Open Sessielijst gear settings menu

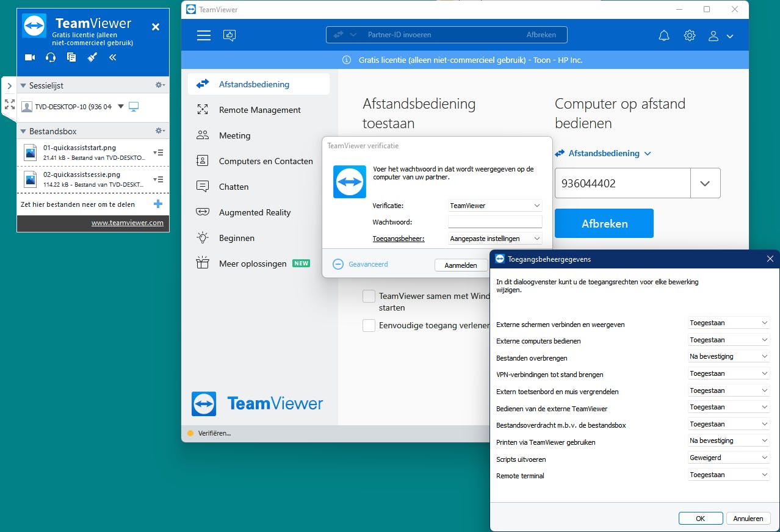pyautogui.click(x=160, y=85)
